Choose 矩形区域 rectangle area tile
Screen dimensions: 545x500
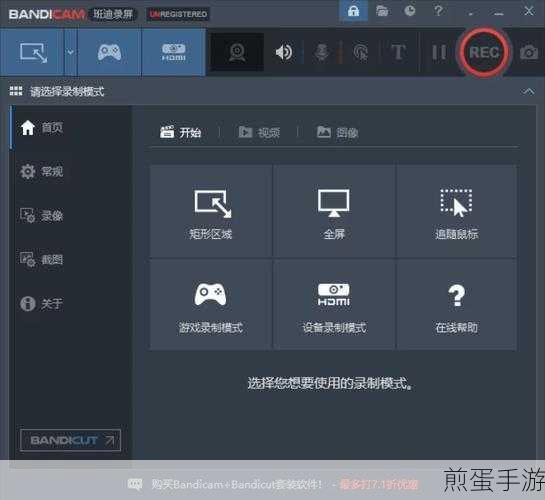[x=211, y=211]
